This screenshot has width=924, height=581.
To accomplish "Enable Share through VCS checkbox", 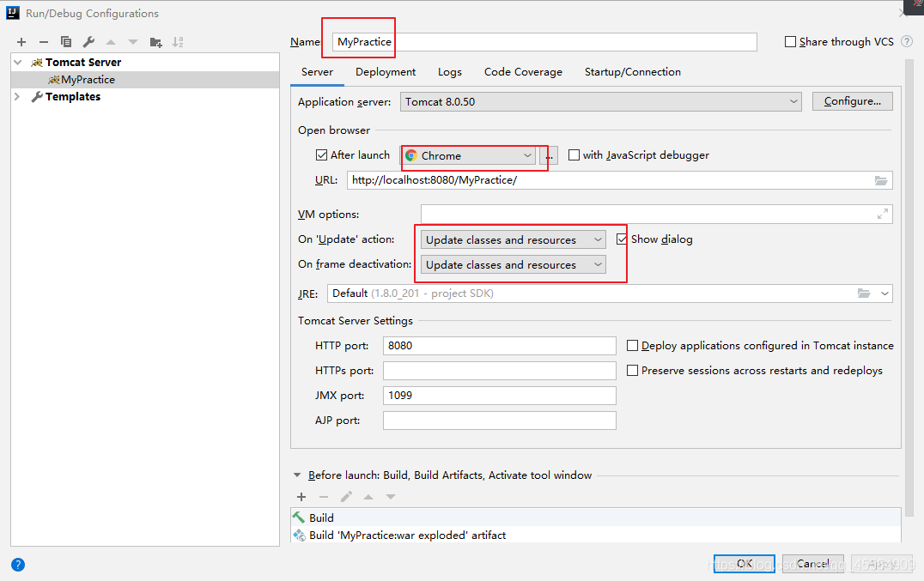I will 790,42.
